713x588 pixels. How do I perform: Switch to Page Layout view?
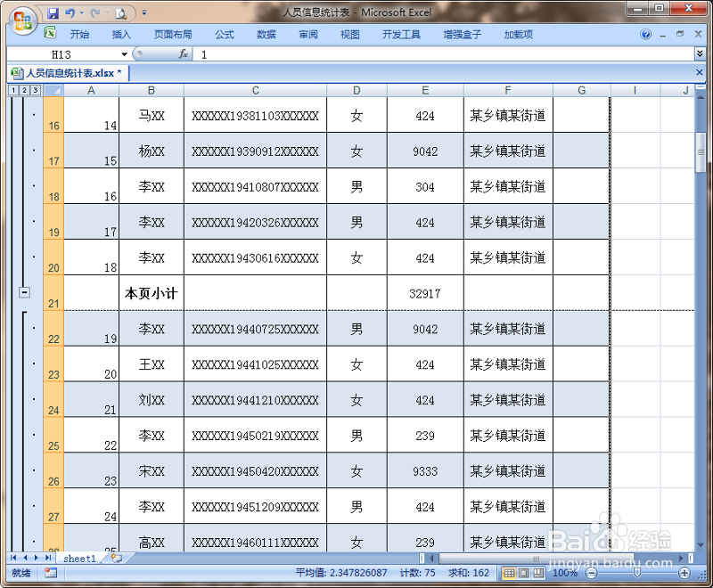coord(524,573)
